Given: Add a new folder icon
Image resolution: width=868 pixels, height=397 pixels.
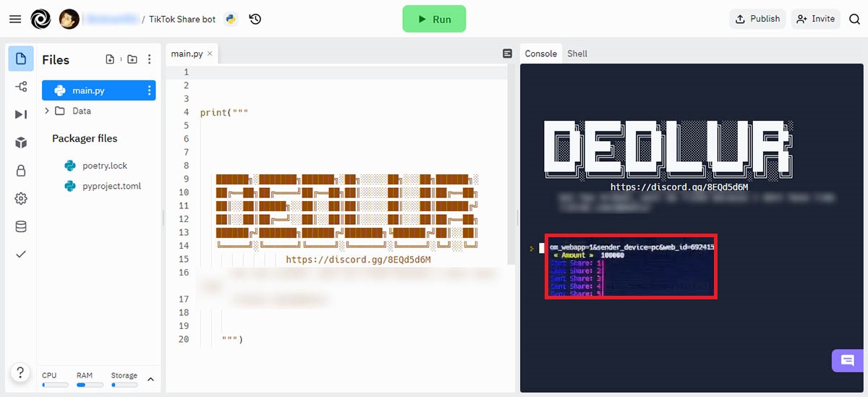Looking at the screenshot, I should point(132,60).
